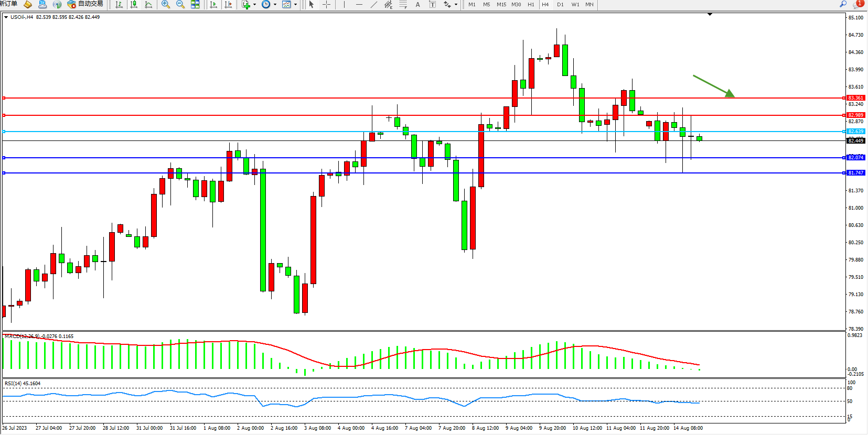Toggle chart auto-scroll to latest bar

tap(213, 5)
